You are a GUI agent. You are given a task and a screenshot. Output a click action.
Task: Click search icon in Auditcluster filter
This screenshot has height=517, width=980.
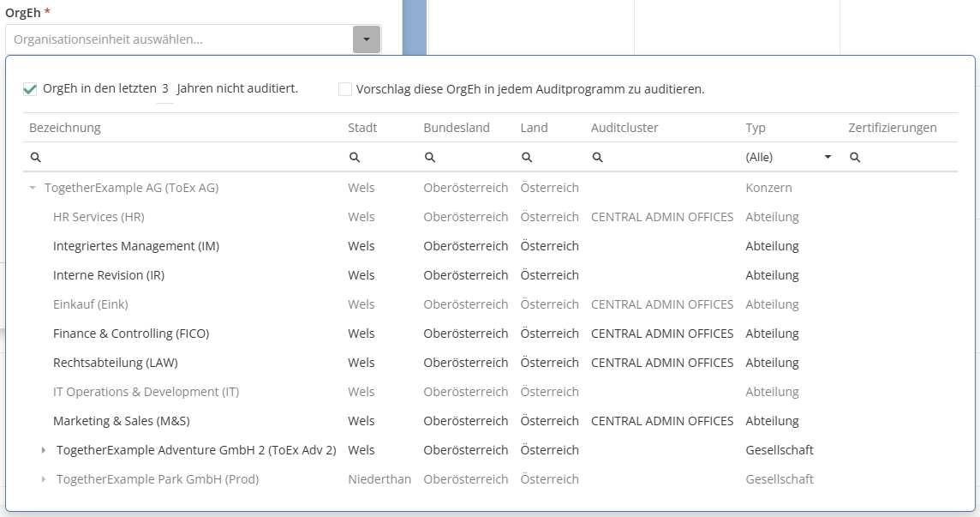pos(597,158)
